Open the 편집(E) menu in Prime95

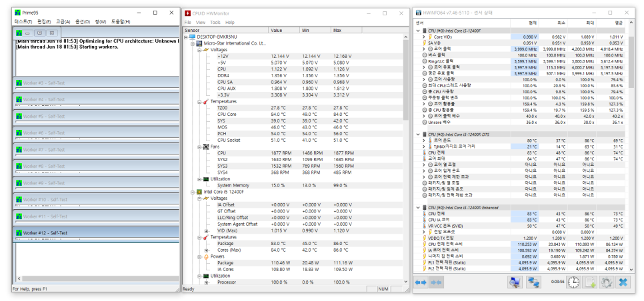point(45,22)
